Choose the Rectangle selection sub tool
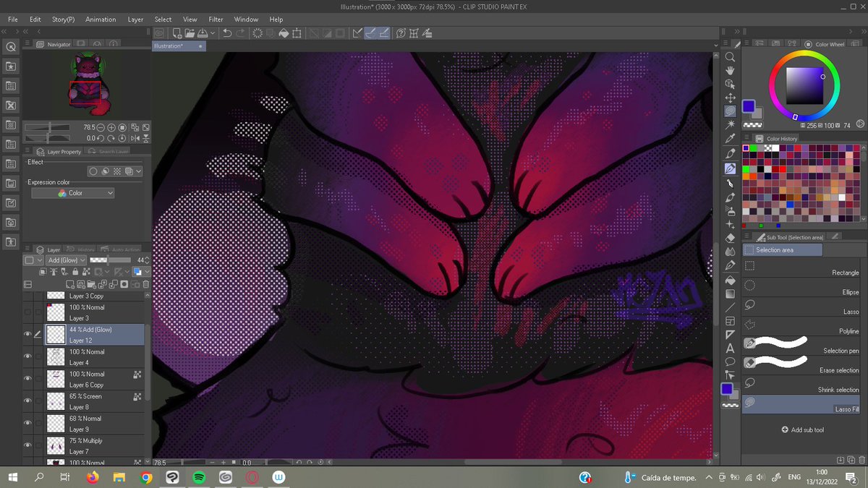The width and height of the screenshot is (868, 488). pos(801,267)
